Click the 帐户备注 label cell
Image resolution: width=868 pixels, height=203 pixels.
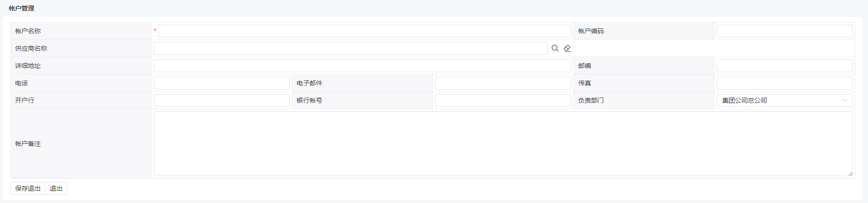point(81,144)
